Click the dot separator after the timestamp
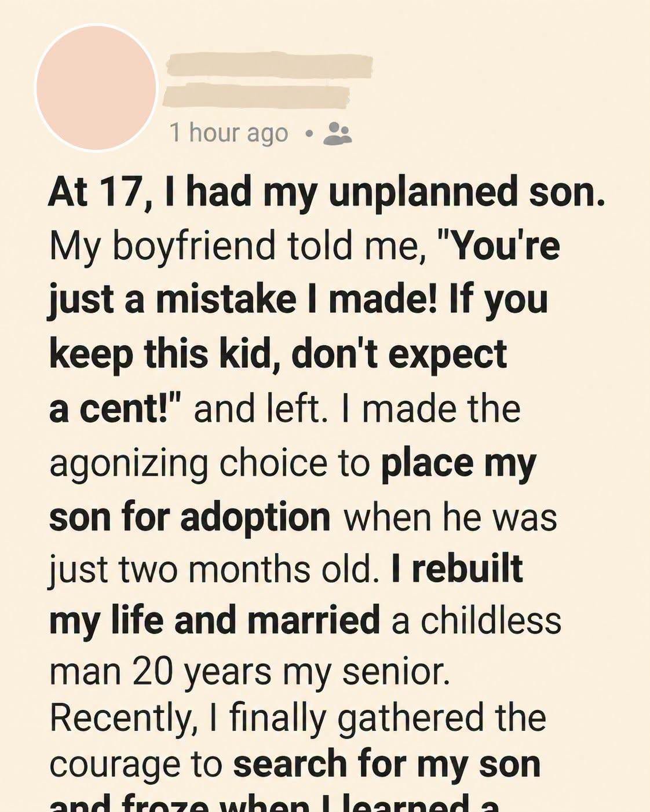The width and height of the screenshot is (650, 812). [x=309, y=134]
